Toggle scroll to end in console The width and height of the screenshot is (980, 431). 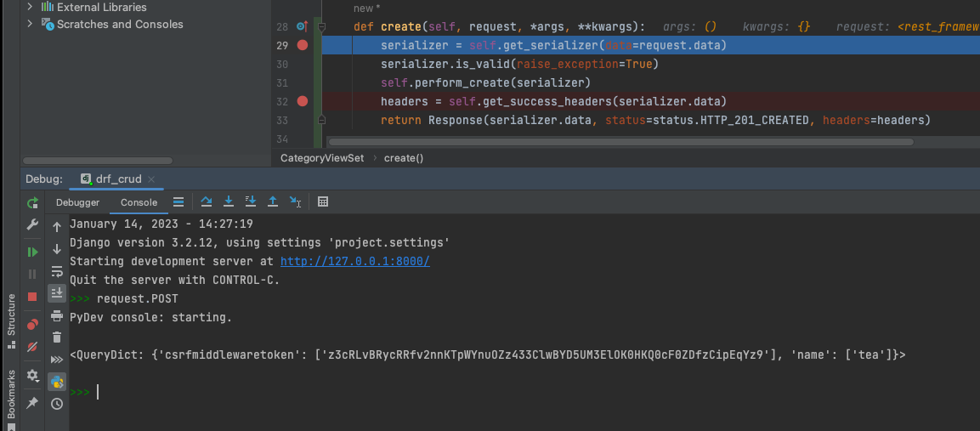[57, 293]
